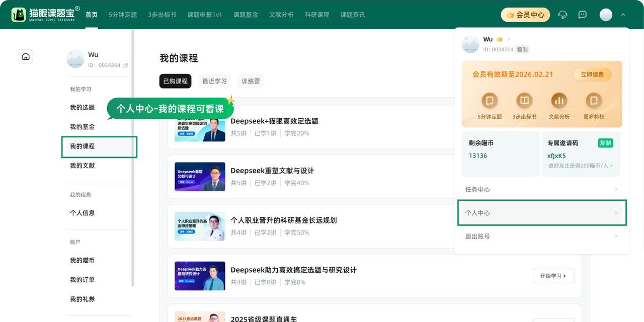Click 邀好友注册得200喵币 link
644x322 pixels.
tap(581, 166)
